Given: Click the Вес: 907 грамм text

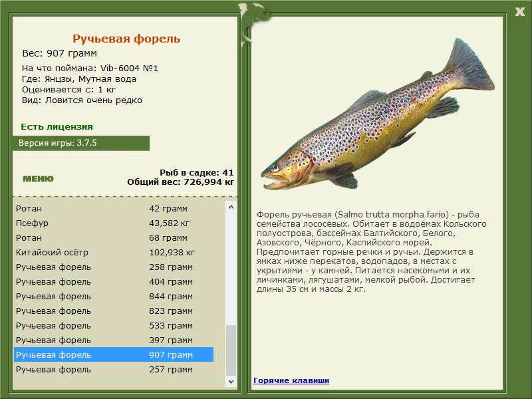Looking at the screenshot, I should coord(59,53).
